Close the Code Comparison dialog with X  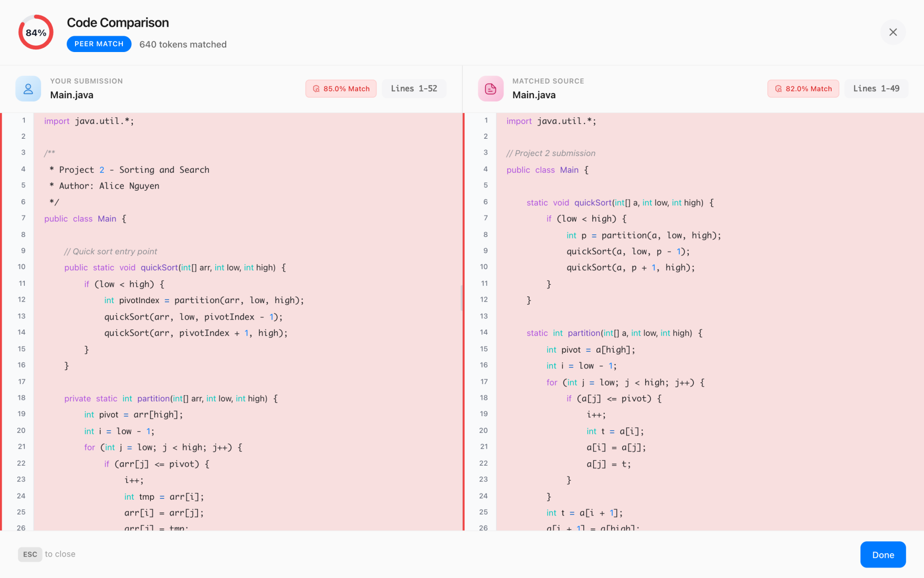click(892, 32)
